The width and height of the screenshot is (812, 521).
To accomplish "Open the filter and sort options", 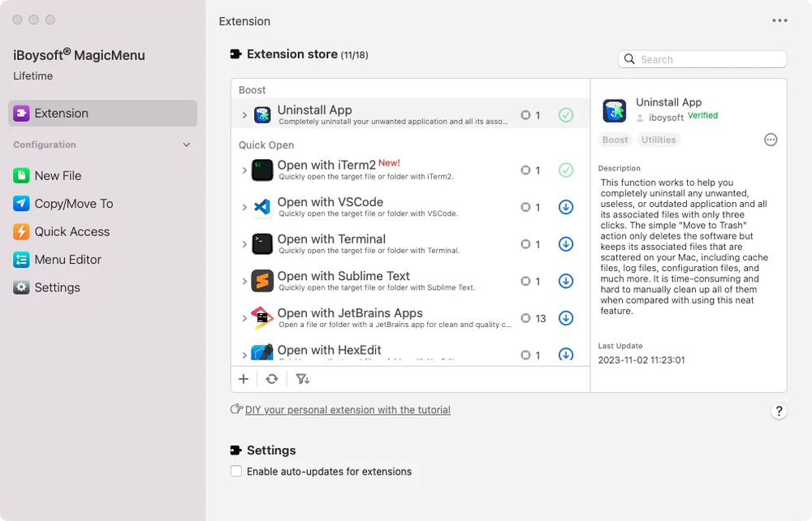I will point(302,379).
